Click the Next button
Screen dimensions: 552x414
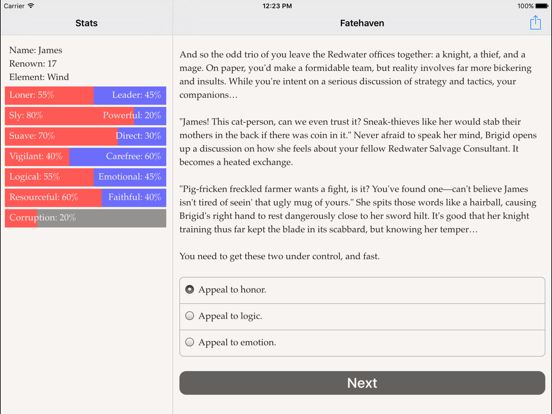click(x=362, y=383)
